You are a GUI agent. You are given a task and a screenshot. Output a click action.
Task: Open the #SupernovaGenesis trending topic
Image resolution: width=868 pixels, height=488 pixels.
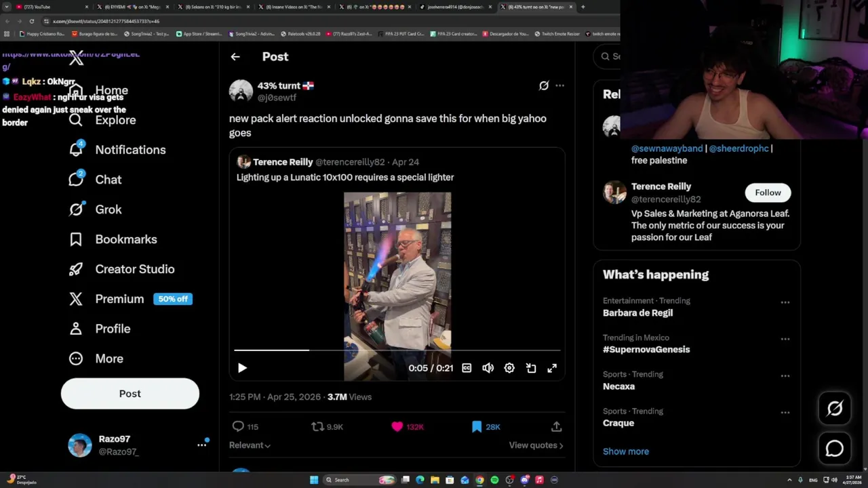646,350
